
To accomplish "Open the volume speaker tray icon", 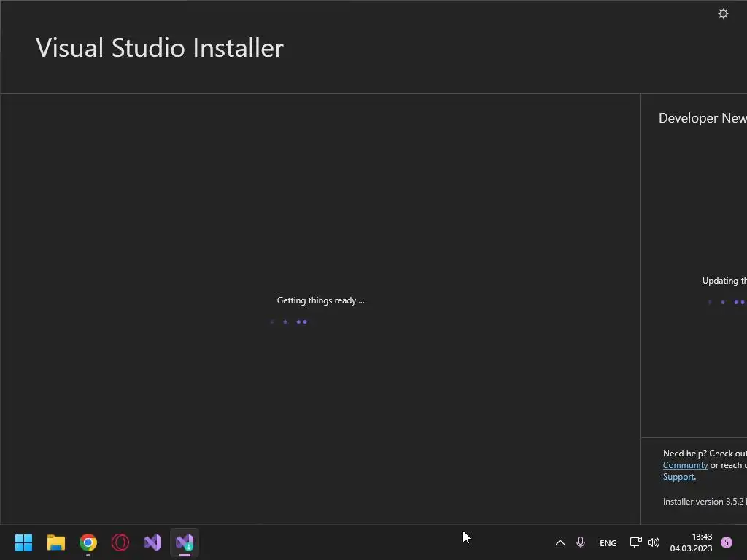I will [654, 542].
